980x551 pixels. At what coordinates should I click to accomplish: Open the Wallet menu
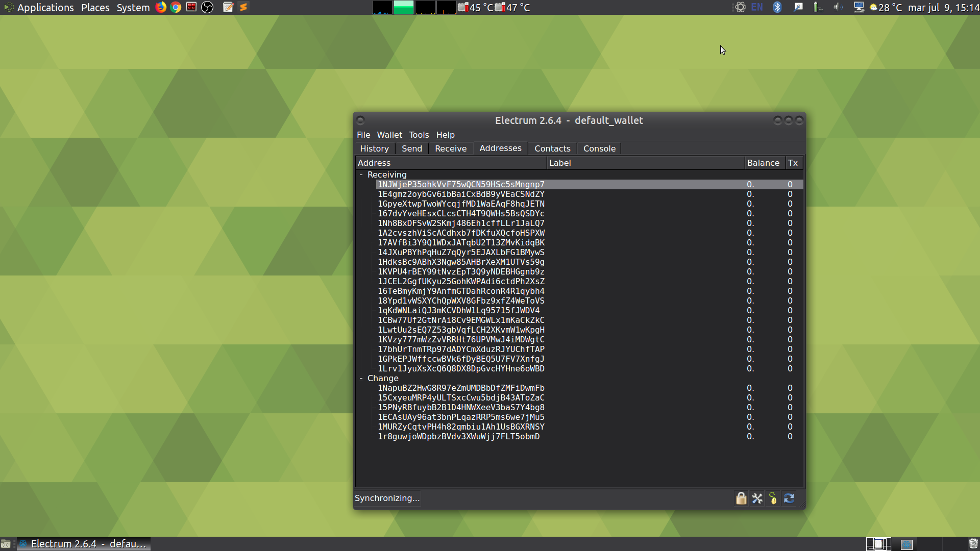389,135
